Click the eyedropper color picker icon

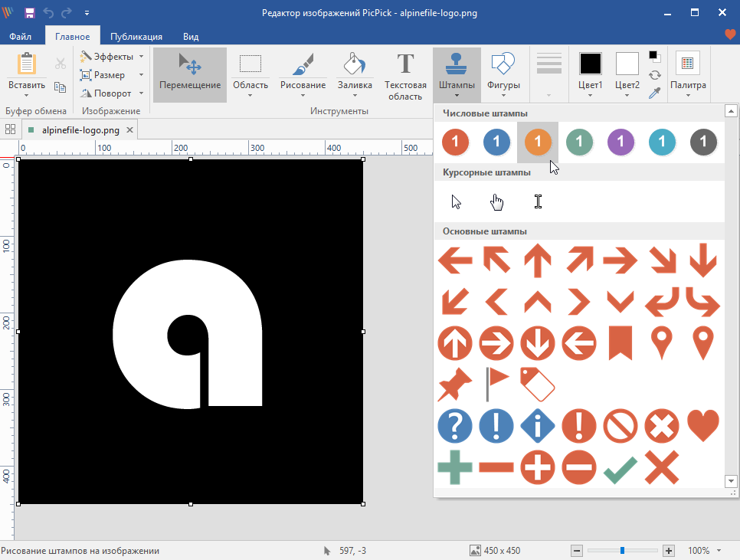click(x=654, y=93)
